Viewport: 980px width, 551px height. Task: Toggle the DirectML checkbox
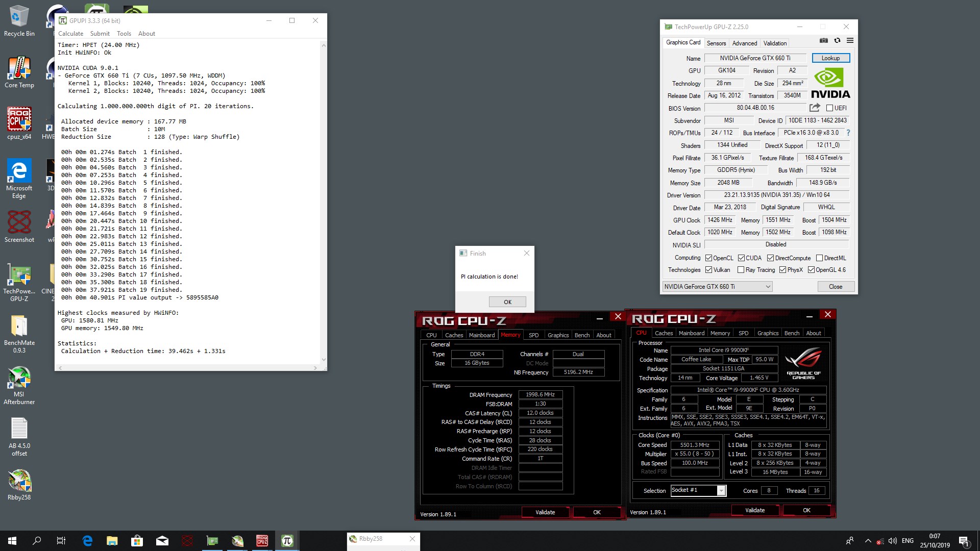pos(819,258)
